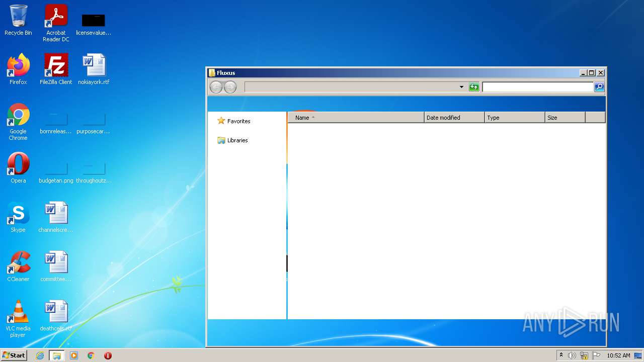Maximize the Fluxus window
Image resolution: width=644 pixels, height=362 pixels.
592,73
